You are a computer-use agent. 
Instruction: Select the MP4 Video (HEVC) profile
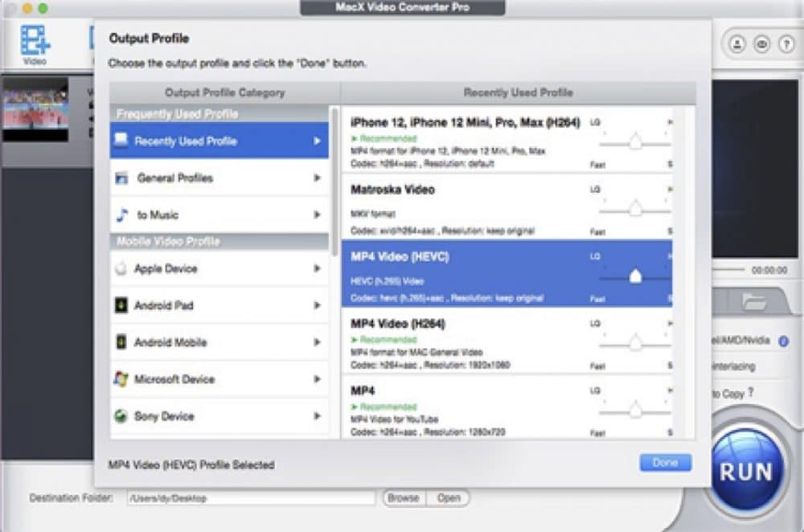(507, 274)
